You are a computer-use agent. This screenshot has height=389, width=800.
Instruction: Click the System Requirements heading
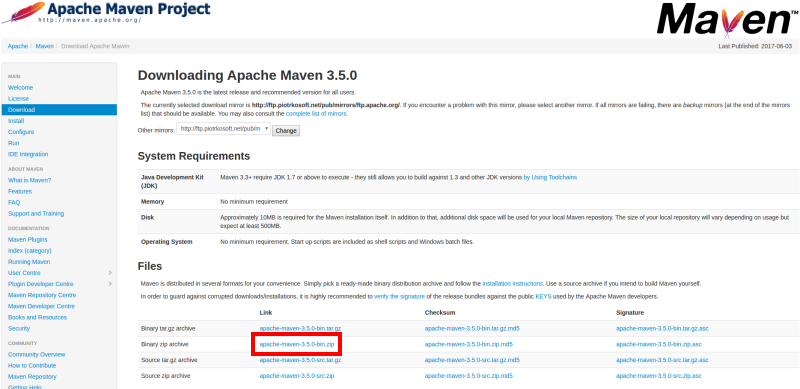pos(194,156)
